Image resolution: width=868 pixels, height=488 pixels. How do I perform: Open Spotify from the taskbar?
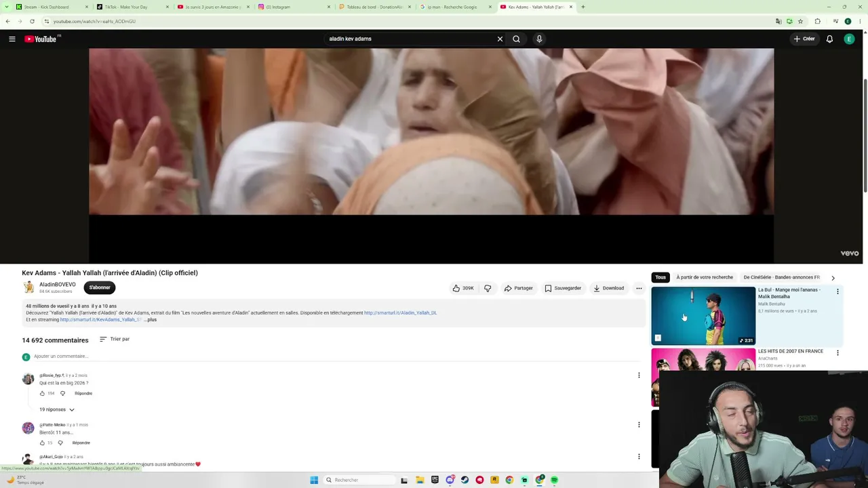pyautogui.click(x=554, y=480)
